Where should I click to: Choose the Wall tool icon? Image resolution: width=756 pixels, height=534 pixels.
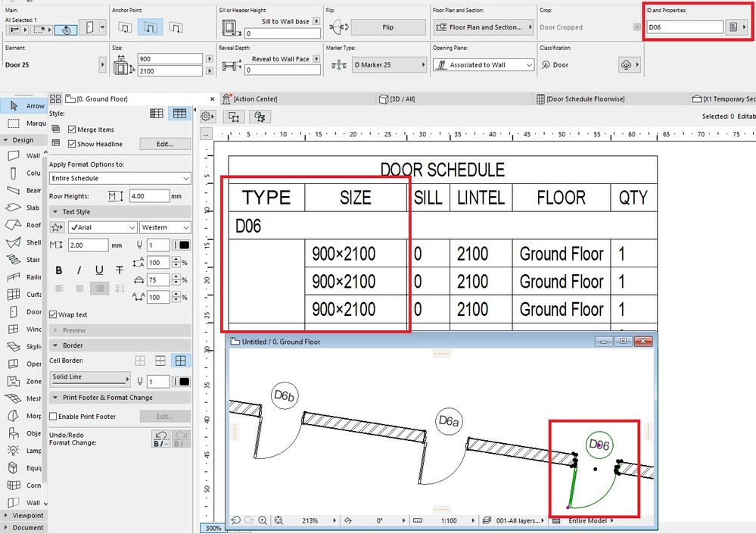tap(14, 155)
